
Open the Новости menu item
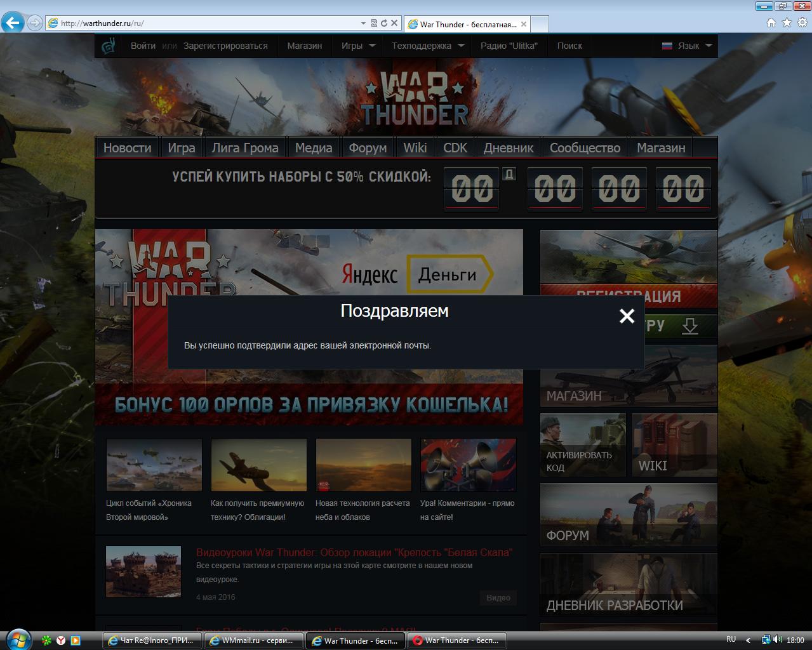(127, 148)
